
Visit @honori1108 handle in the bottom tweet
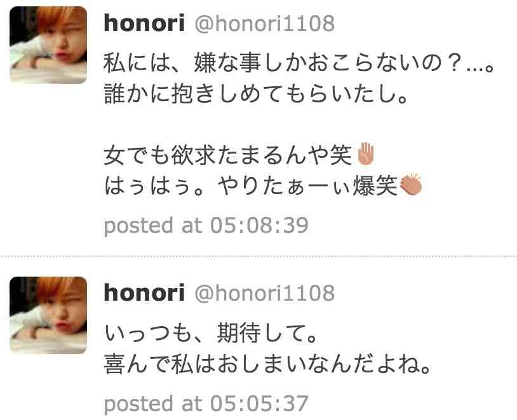point(265,293)
